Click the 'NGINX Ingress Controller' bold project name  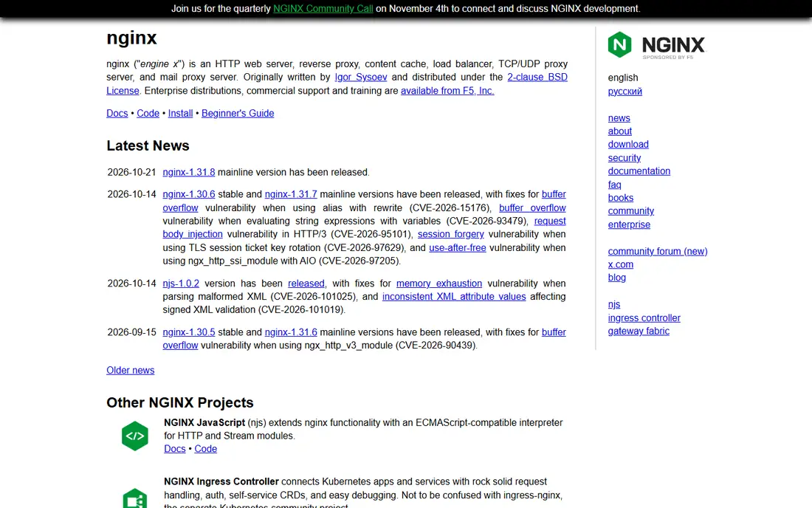pos(221,481)
